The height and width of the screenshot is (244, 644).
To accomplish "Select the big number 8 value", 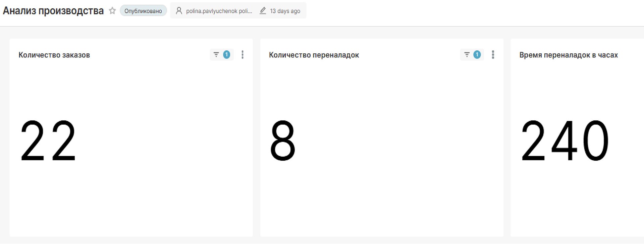I will point(283,141).
